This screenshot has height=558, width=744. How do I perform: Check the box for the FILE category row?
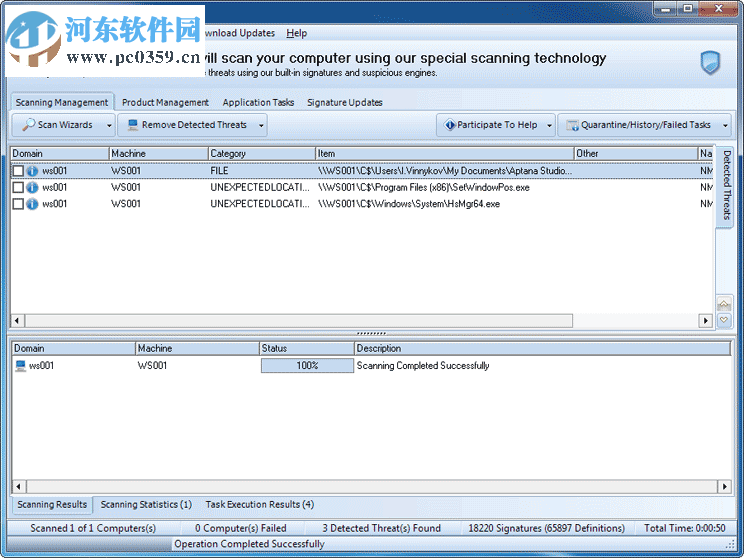click(x=18, y=171)
